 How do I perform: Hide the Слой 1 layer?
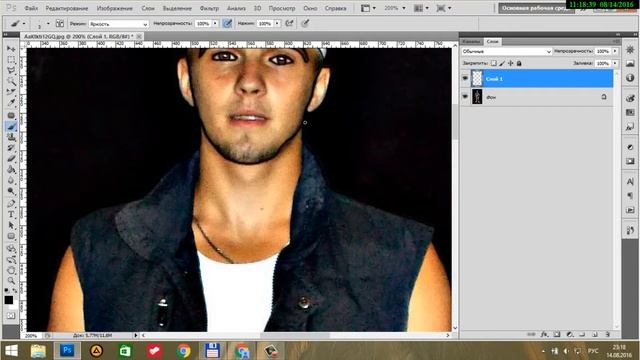(465, 78)
